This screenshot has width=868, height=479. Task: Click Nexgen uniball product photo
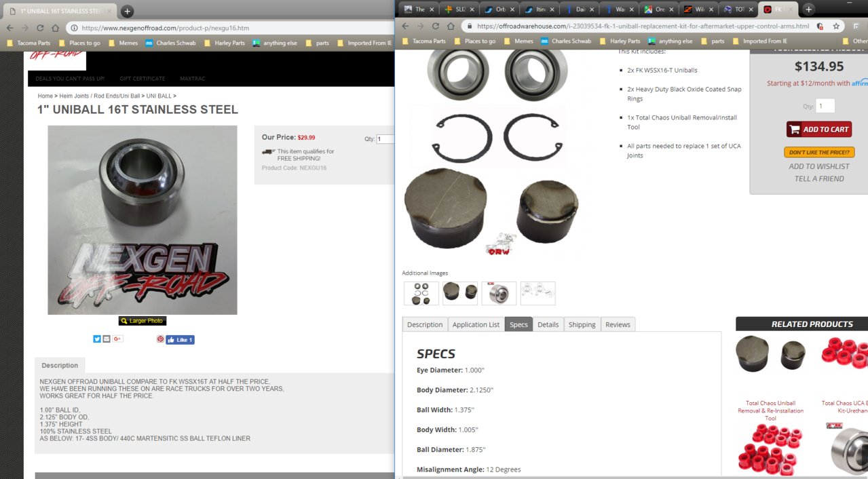point(143,220)
